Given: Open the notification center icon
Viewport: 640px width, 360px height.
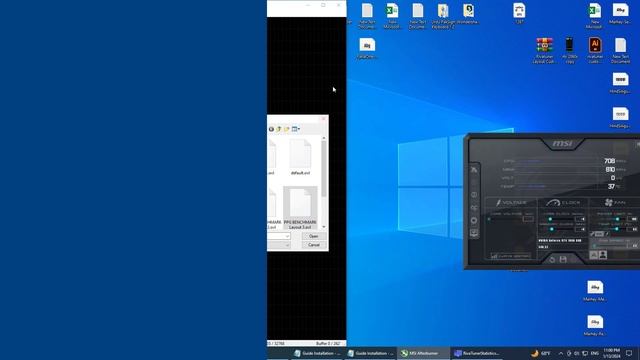Looking at the screenshot, I should pyautogui.click(x=629, y=353).
